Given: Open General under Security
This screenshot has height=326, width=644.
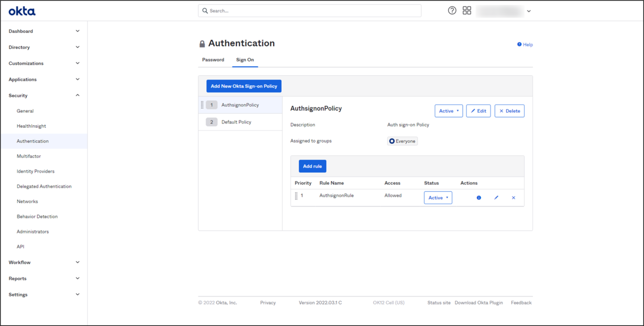Looking at the screenshot, I should coord(25,111).
